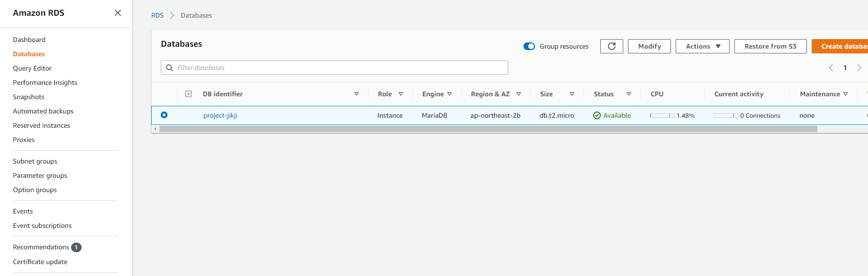Open Events in sidebar
Screen dimensions: 868x276
(23, 211)
